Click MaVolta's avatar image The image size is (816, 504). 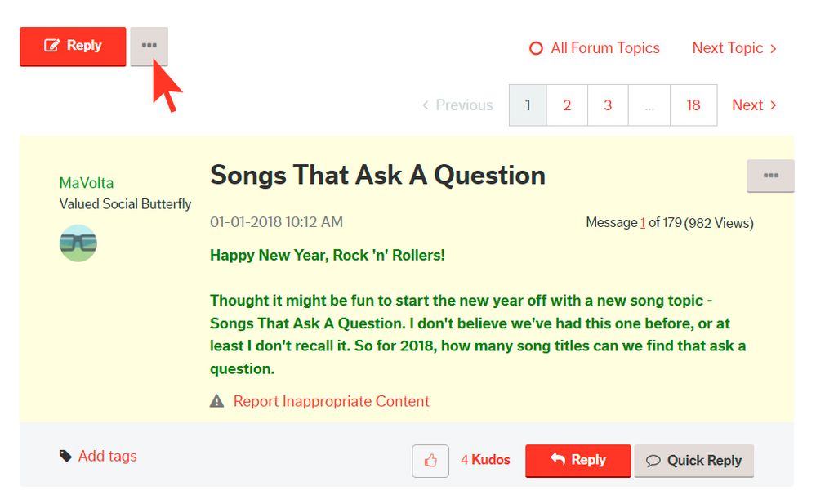(x=78, y=243)
